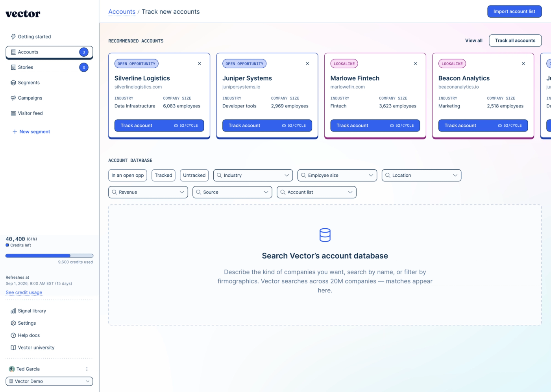Screen dimensions: 551x392
Task: Click the OPEN OPPORTUNITY tag on Silverline Logistics
Action: [137, 64]
